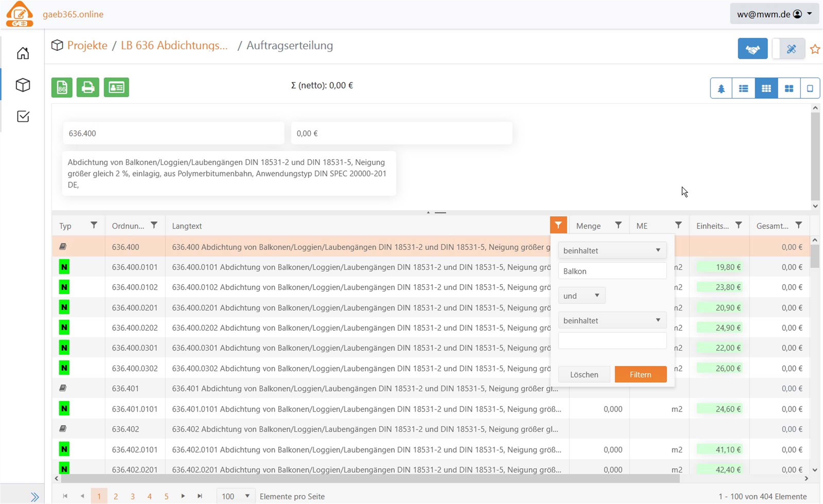Click the N type badge for 636.400.0301
Viewport: 823px width, 504px height.
64,348
